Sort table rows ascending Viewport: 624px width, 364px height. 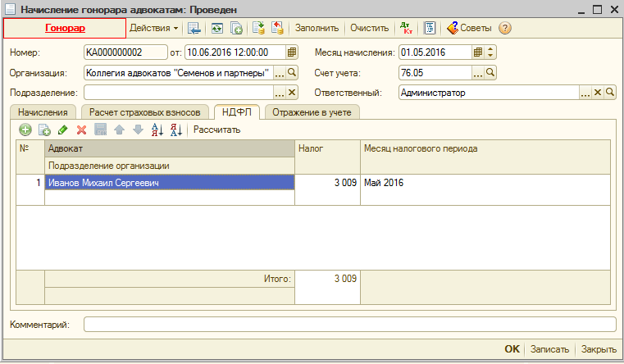coord(157,130)
